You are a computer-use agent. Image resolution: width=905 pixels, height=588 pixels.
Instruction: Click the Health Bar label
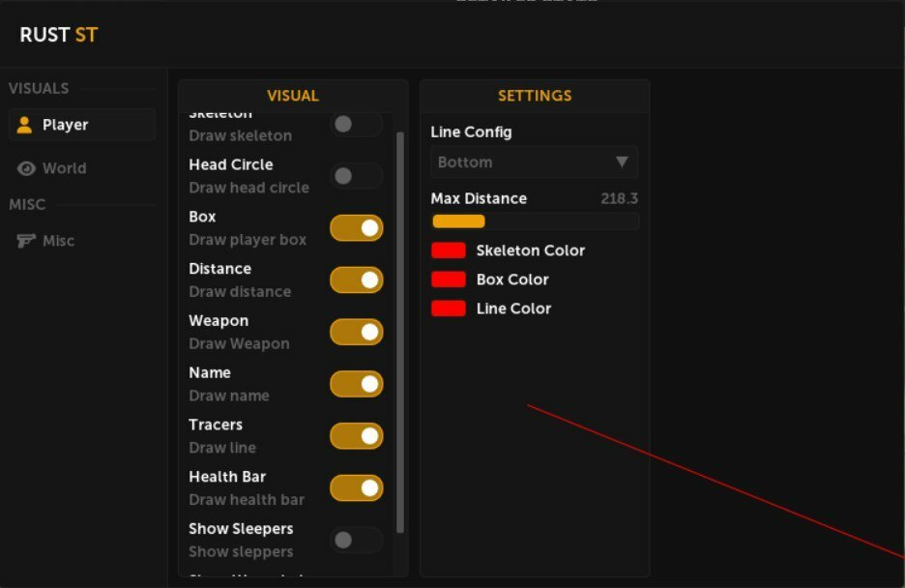point(227,477)
